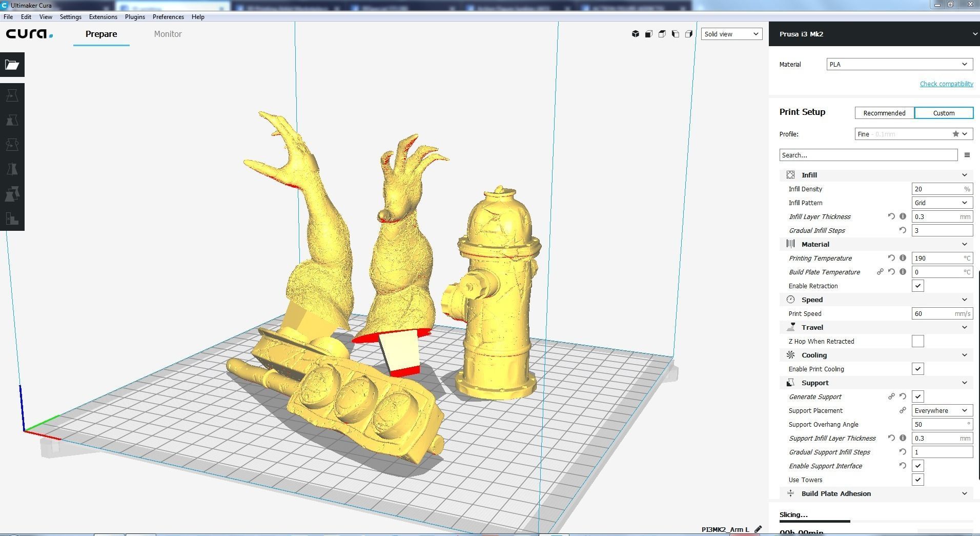Switch camera to front view icon

pos(649,34)
